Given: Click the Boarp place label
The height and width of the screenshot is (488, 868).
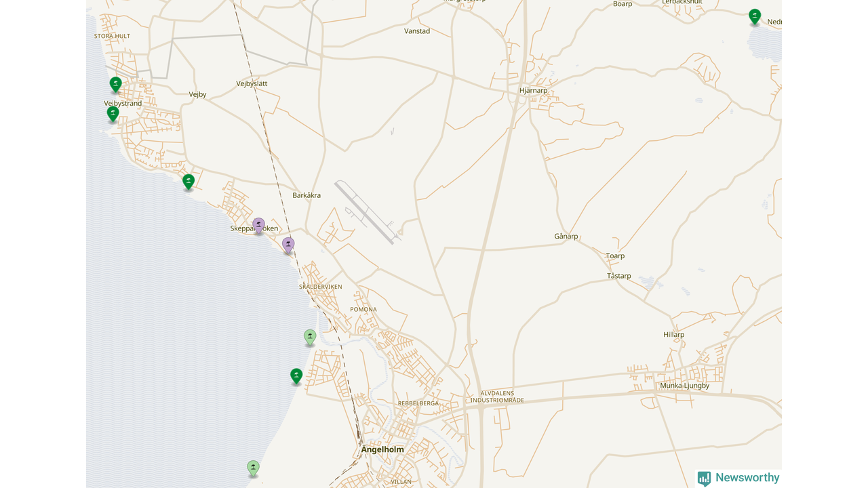Looking at the screenshot, I should click(623, 4).
